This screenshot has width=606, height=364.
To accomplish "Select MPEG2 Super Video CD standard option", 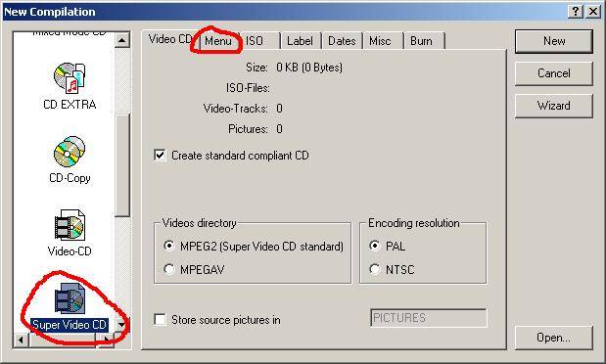I will point(169,246).
